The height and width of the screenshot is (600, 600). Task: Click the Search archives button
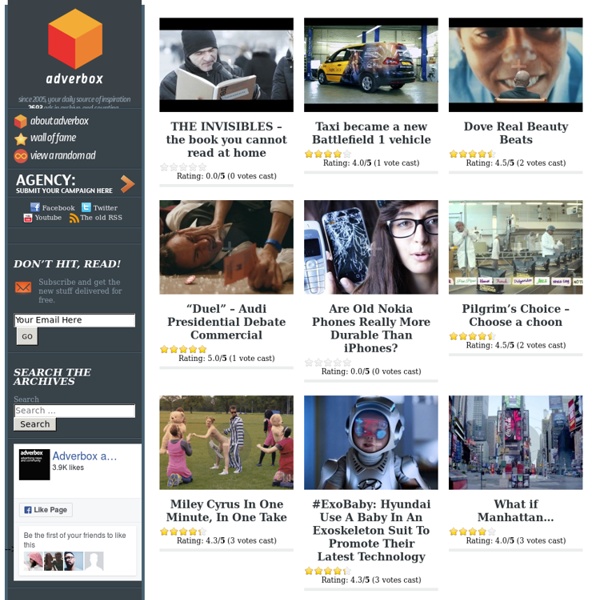point(35,424)
